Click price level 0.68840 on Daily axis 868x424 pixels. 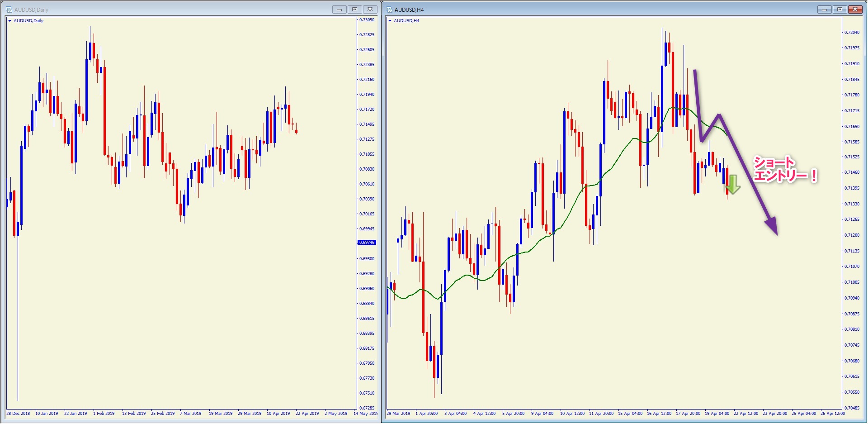pos(367,304)
